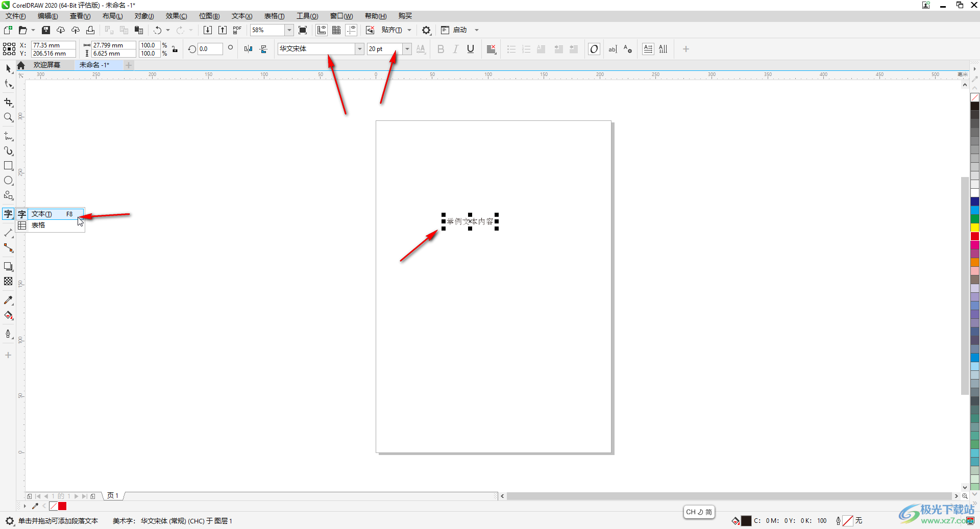This screenshot has width=980, height=529.
Task: Click the Undo arrow icon
Action: pyautogui.click(x=157, y=30)
